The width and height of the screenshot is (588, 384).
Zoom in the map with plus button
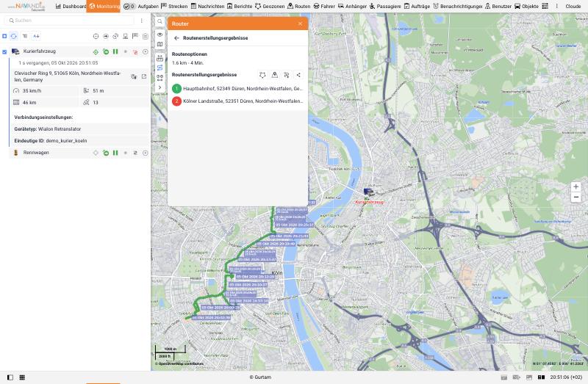click(x=576, y=186)
